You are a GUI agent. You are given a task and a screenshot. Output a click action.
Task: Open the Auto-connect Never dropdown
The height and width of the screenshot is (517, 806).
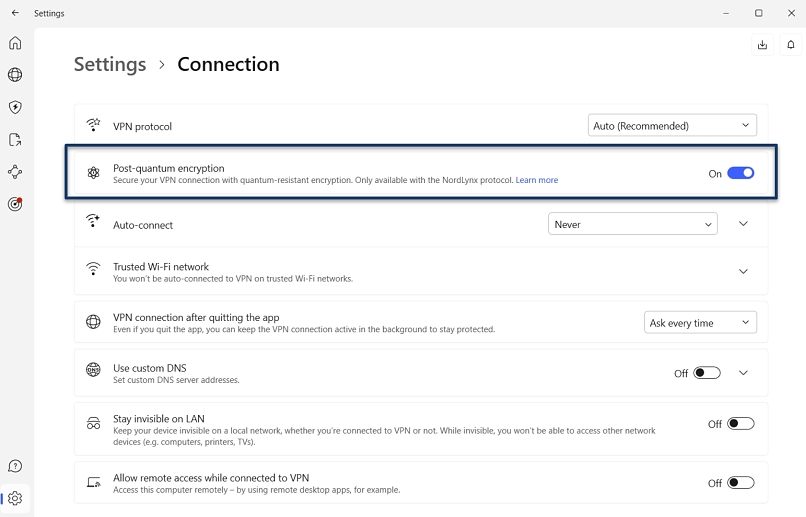click(x=633, y=225)
